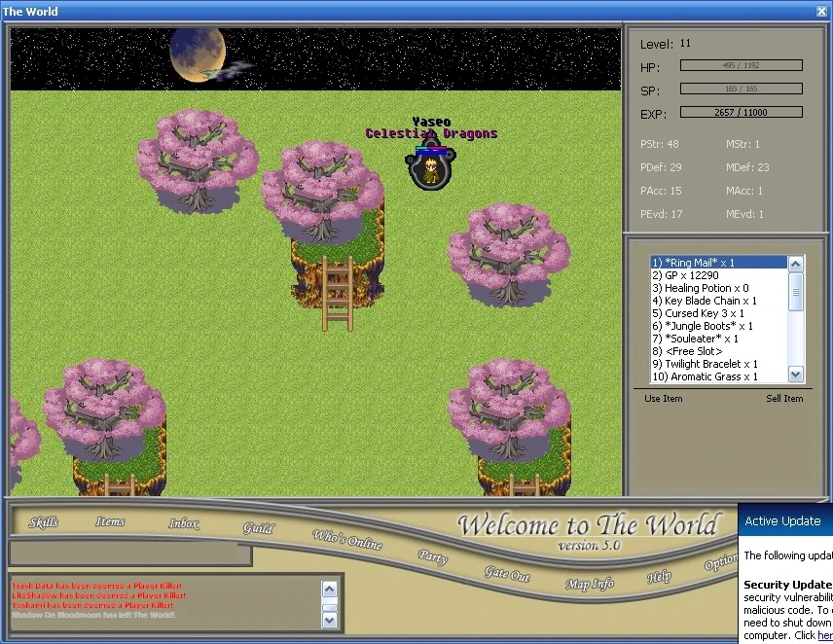
Task: Open Map Info
Action: pos(590,584)
